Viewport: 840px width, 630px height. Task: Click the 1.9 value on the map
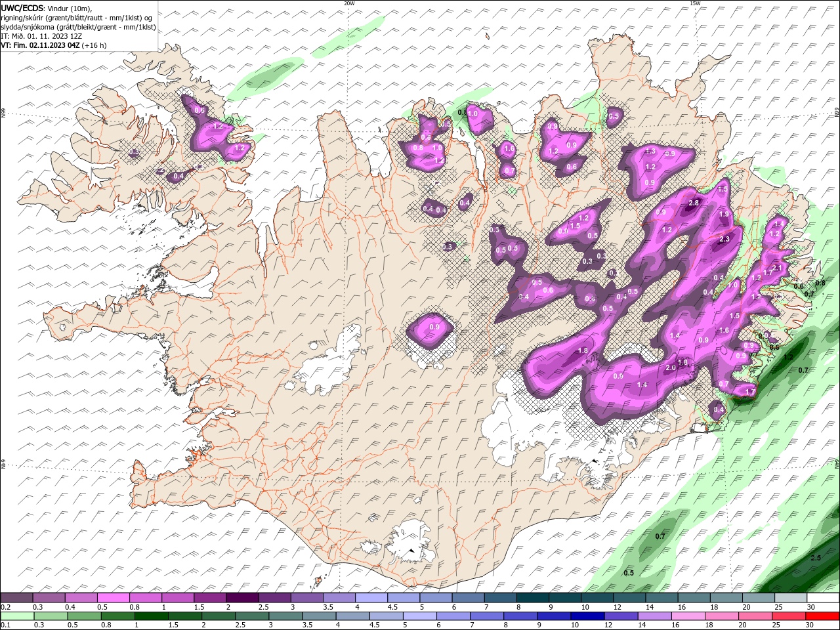click(x=724, y=214)
